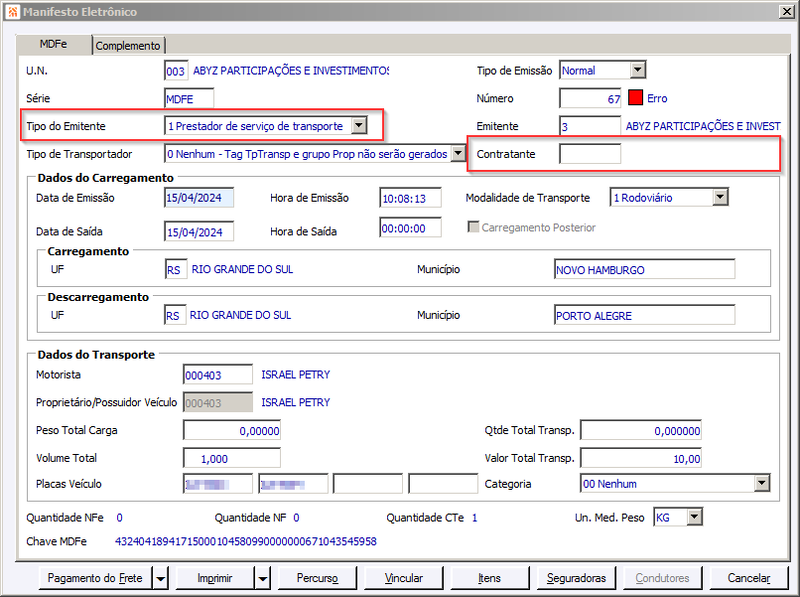Click the Hora de Emissão field
The height and width of the screenshot is (597, 800).
tap(411, 198)
